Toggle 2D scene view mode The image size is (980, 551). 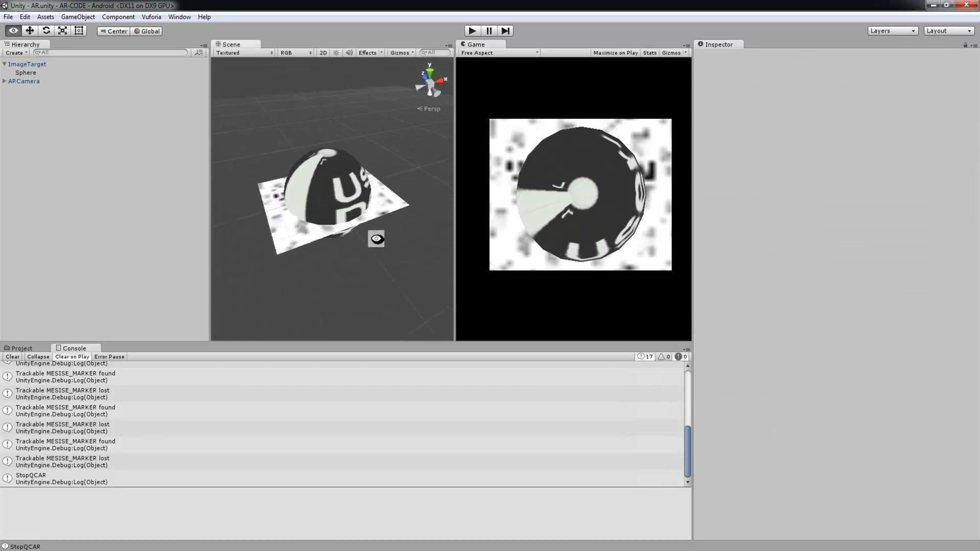[x=323, y=53]
